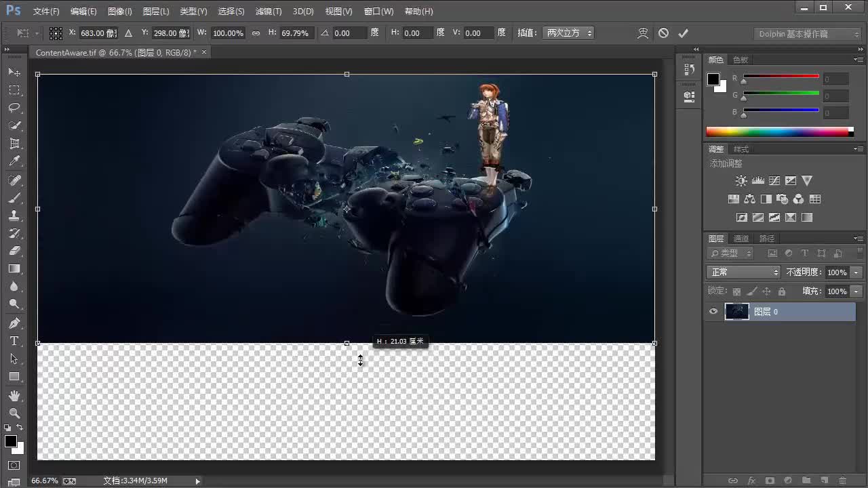Enable lock transparent pixels
Viewport: 868px width, 488px height.
(736, 291)
